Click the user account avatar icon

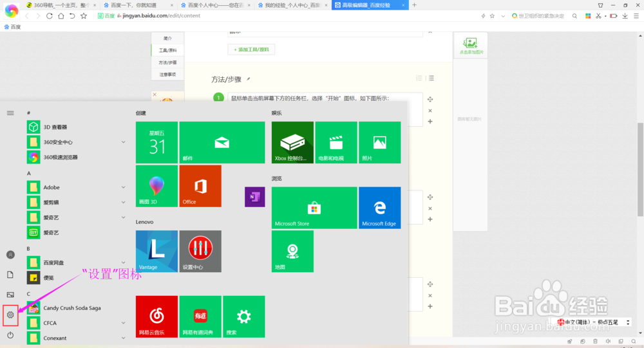(10, 255)
